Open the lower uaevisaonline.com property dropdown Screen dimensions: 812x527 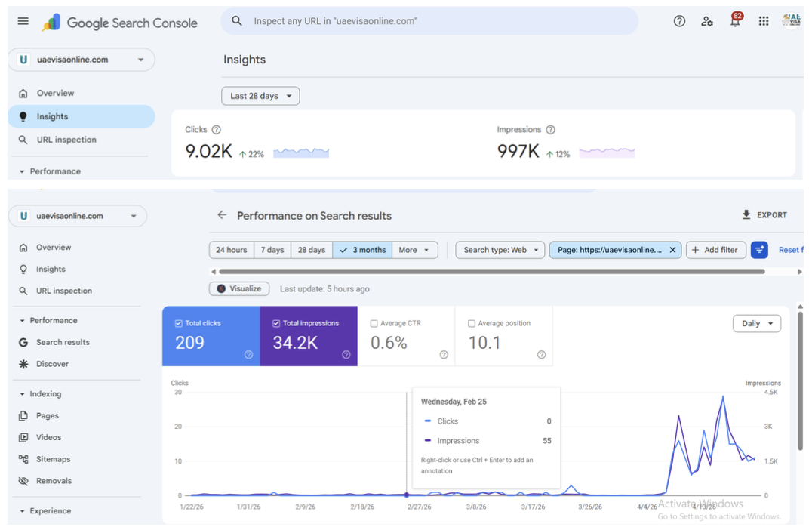coord(78,216)
